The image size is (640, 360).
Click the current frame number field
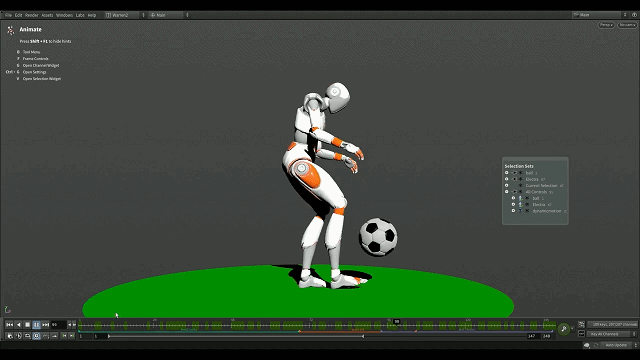point(58,325)
